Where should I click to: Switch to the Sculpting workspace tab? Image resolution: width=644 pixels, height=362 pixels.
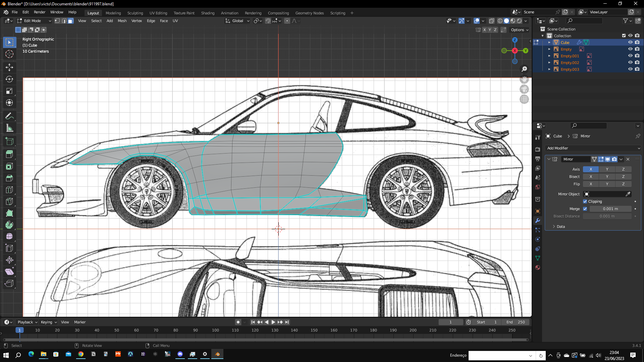point(135,13)
